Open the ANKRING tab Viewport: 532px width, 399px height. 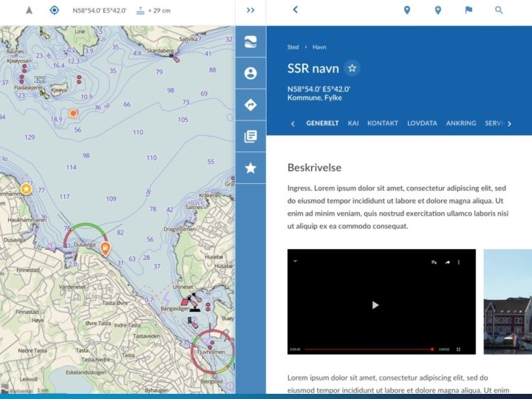[x=461, y=123]
